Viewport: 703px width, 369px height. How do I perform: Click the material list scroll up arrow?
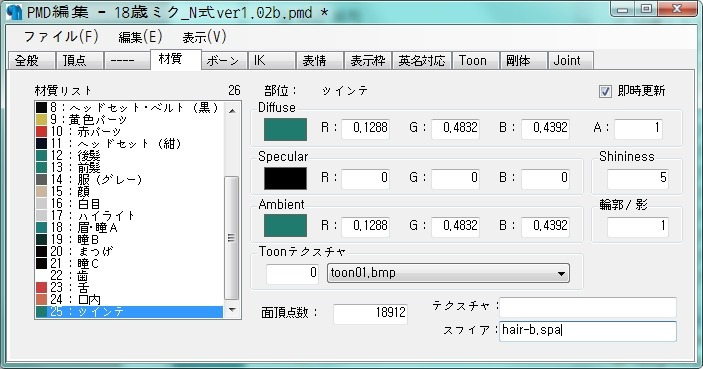[x=232, y=110]
